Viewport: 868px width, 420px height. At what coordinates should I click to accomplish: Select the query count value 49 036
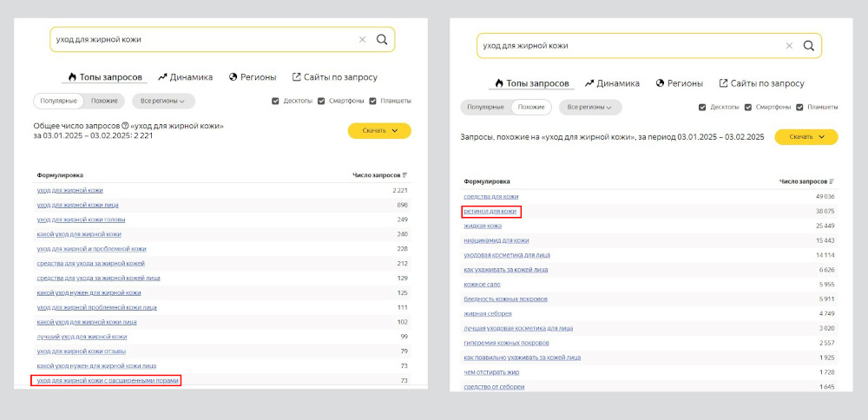pos(825,196)
